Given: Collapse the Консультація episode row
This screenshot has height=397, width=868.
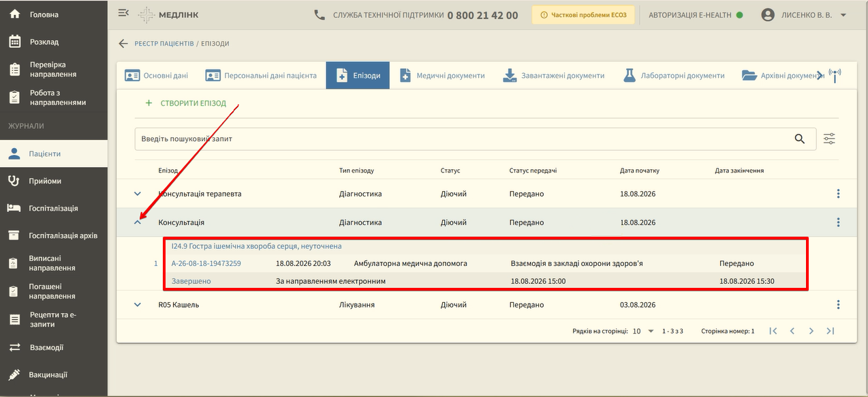Looking at the screenshot, I should coord(138,222).
